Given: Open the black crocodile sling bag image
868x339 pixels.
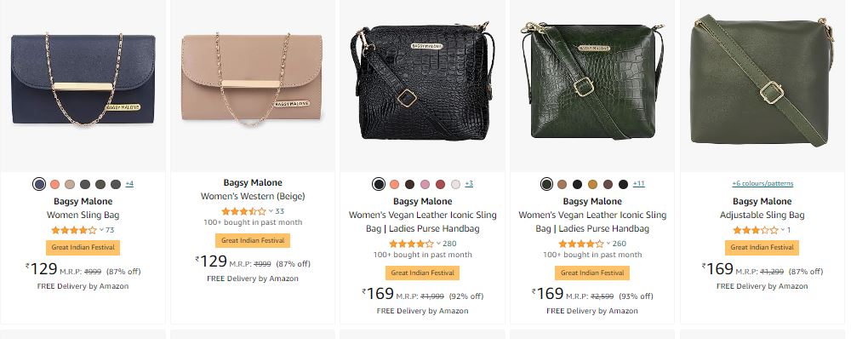Looking at the screenshot, I should pyautogui.click(x=422, y=81).
